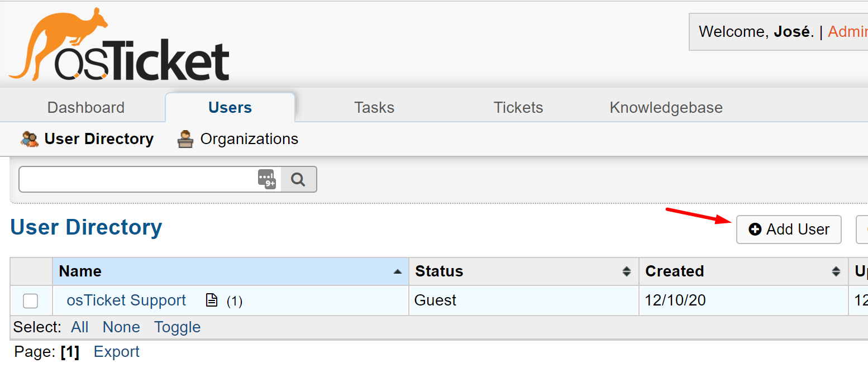
Task: Click the plus icon on Add User
Action: [x=756, y=229]
